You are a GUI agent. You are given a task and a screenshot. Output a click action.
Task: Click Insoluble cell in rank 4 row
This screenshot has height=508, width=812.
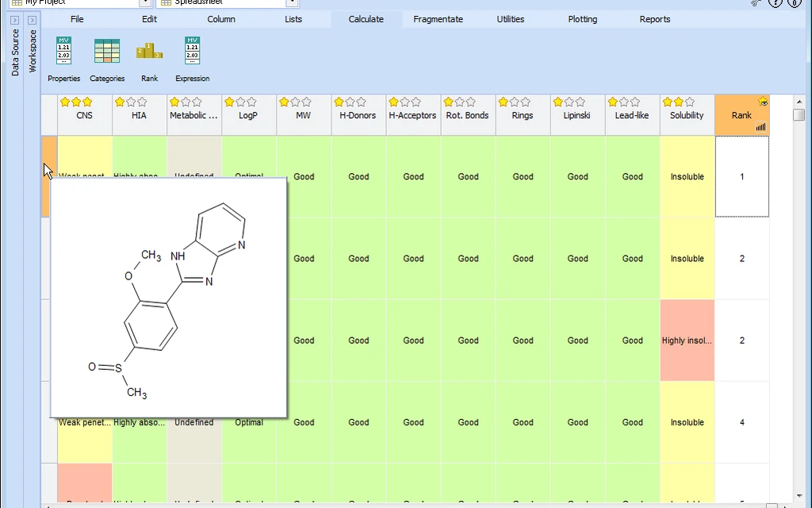point(688,422)
